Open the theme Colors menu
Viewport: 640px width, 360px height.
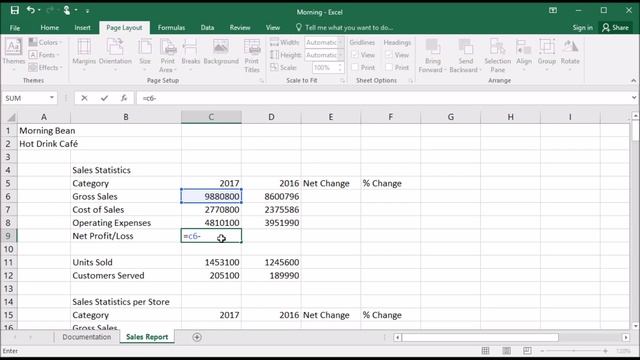point(45,42)
